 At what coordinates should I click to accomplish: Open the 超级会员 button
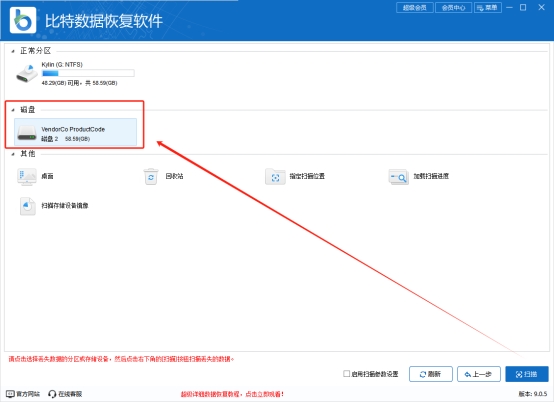415,7
